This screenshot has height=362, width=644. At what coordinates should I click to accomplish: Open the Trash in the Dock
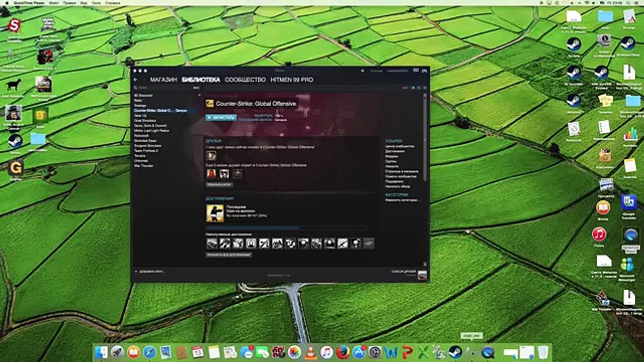(x=543, y=352)
